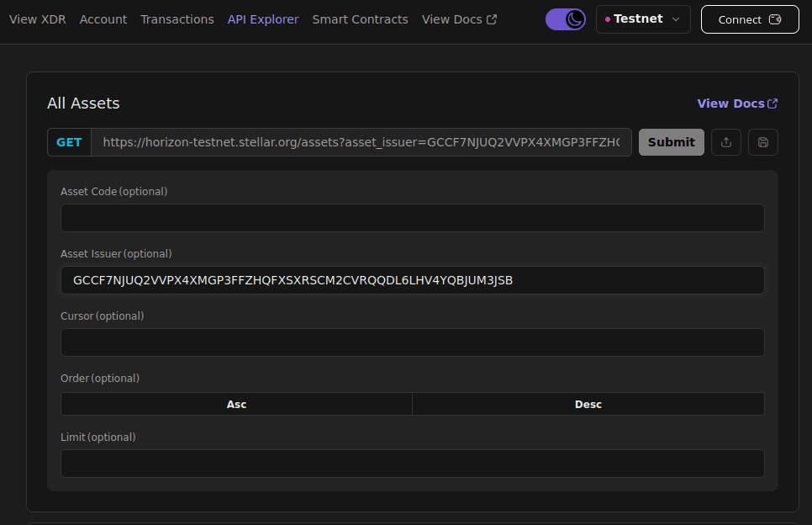Click the Asset Issuer input field

[x=412, y=280]
